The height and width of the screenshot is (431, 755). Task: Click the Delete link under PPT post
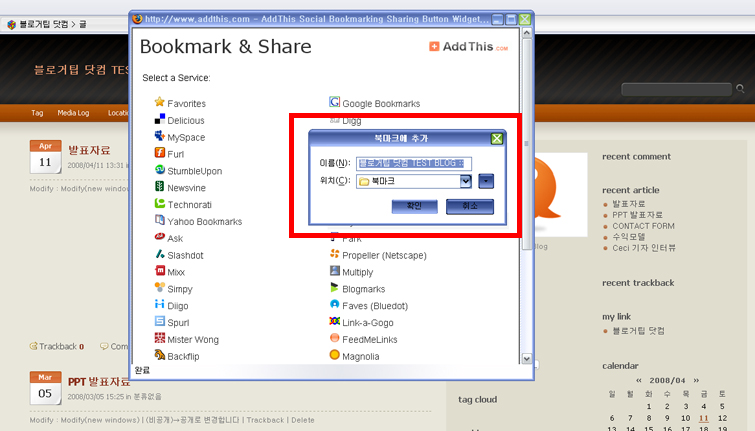click(303, 420)
